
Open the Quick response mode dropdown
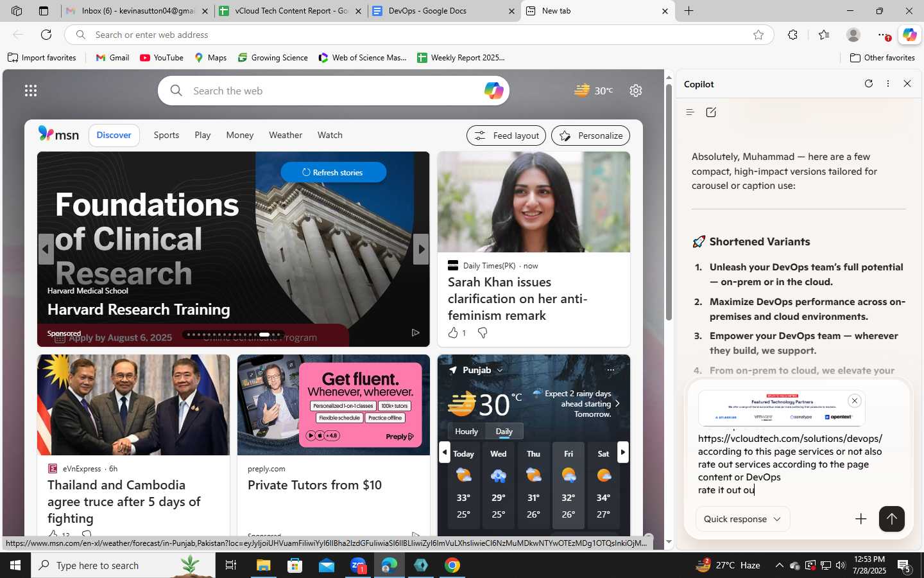742,519
